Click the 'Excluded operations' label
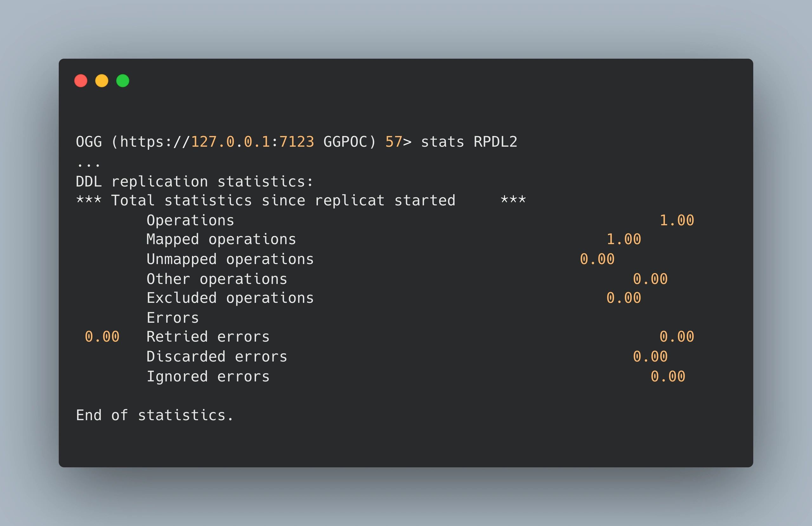The image size is (812, 526). pyautogui.click(x=230, y=298)
